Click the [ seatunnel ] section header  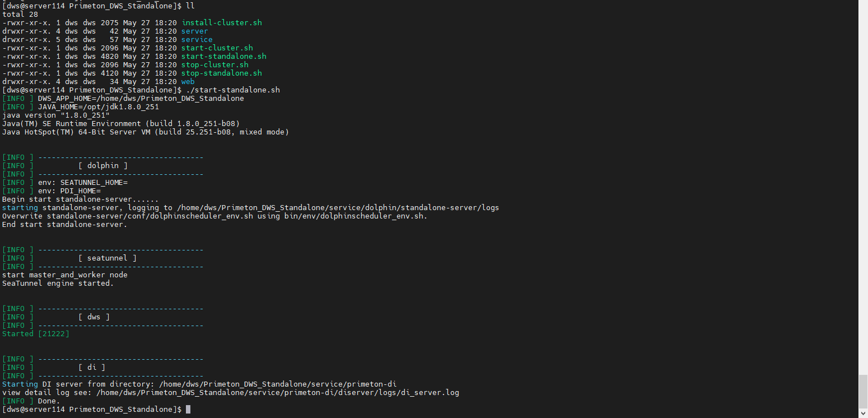107,258
